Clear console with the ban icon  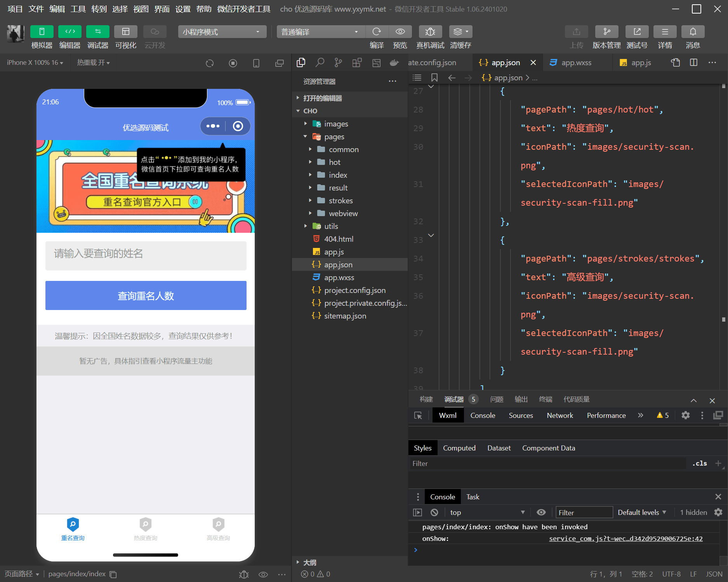pos(434,513)
